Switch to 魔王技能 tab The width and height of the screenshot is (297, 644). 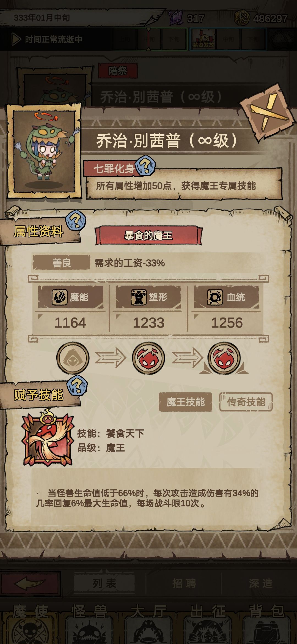tap(185, 402)
